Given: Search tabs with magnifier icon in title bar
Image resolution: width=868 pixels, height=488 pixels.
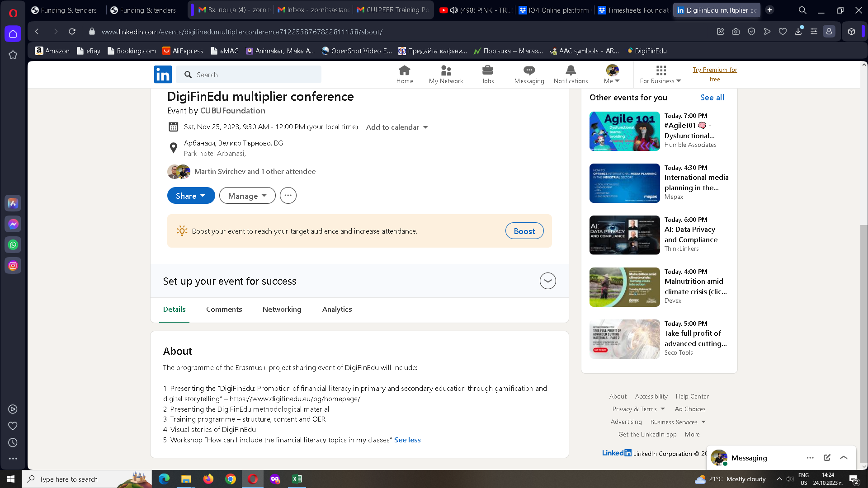Looking at the screenshot, I should (802, 10).
